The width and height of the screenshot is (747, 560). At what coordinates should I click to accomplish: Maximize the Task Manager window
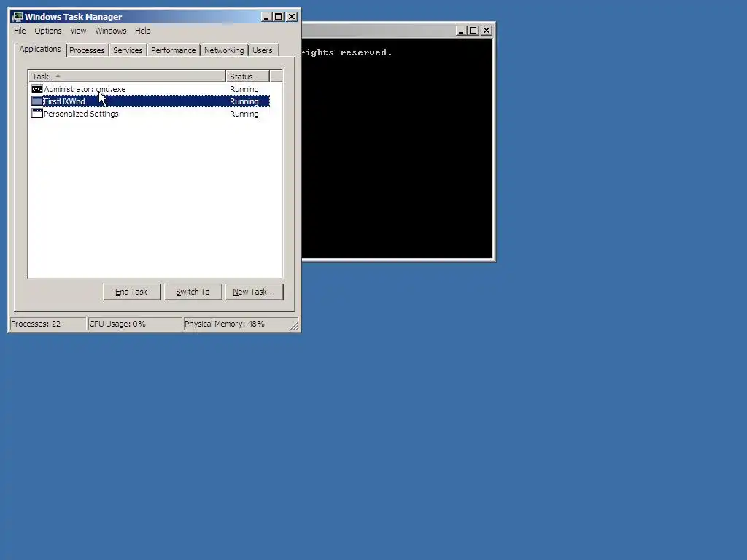point(279,17)
